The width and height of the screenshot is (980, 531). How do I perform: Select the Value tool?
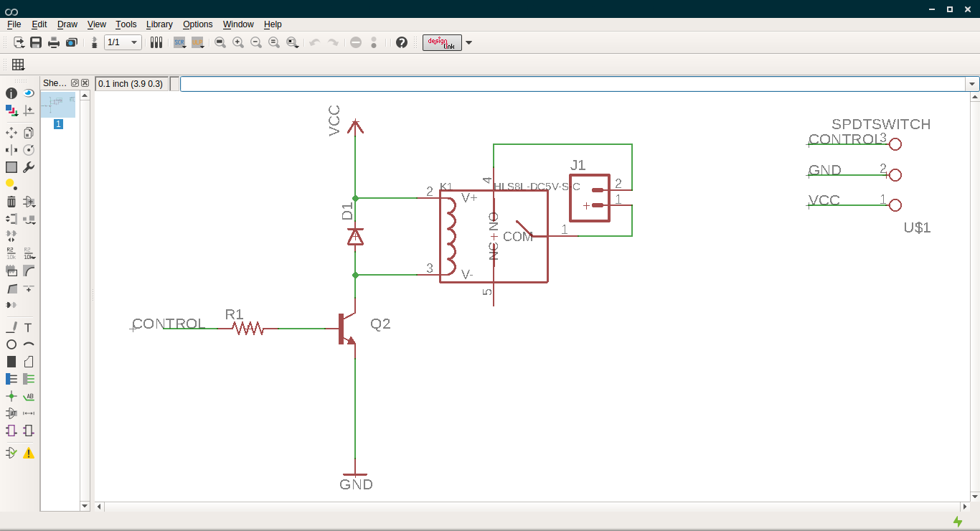29,253
